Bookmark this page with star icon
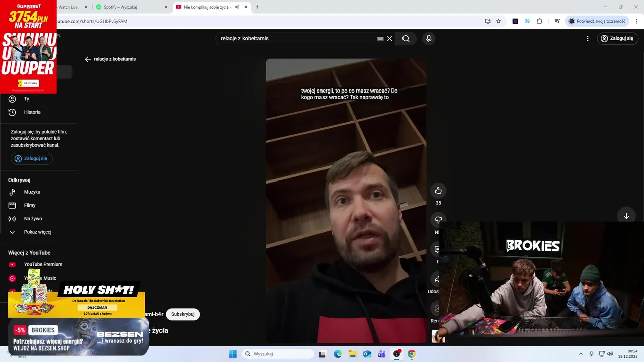This screenshot has width=644, height=362. [498, 21]
